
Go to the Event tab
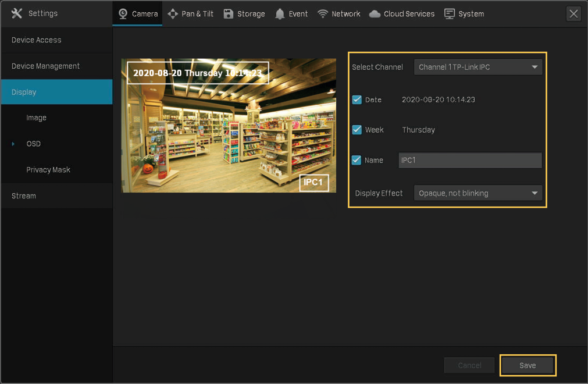(x=291, y=14)
